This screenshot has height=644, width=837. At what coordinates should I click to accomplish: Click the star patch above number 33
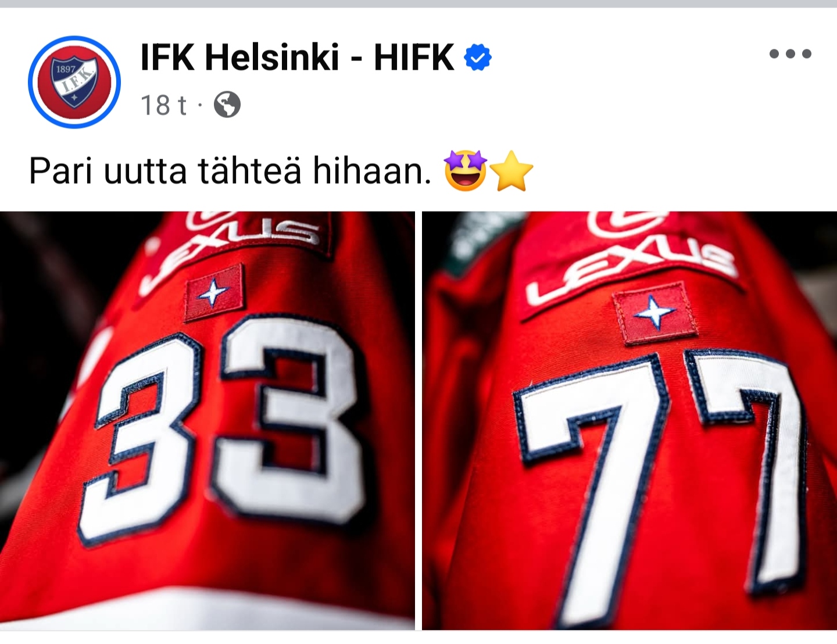pos(214,293)
